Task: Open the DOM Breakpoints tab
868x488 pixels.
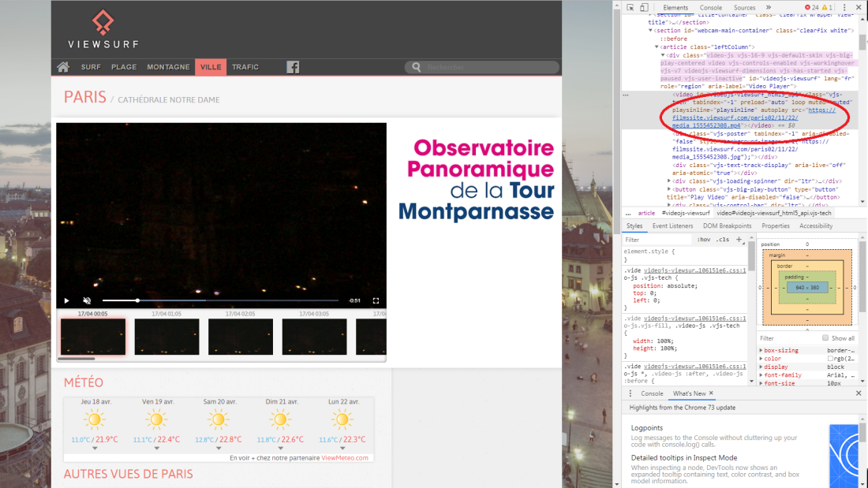Action: [727, 225]
